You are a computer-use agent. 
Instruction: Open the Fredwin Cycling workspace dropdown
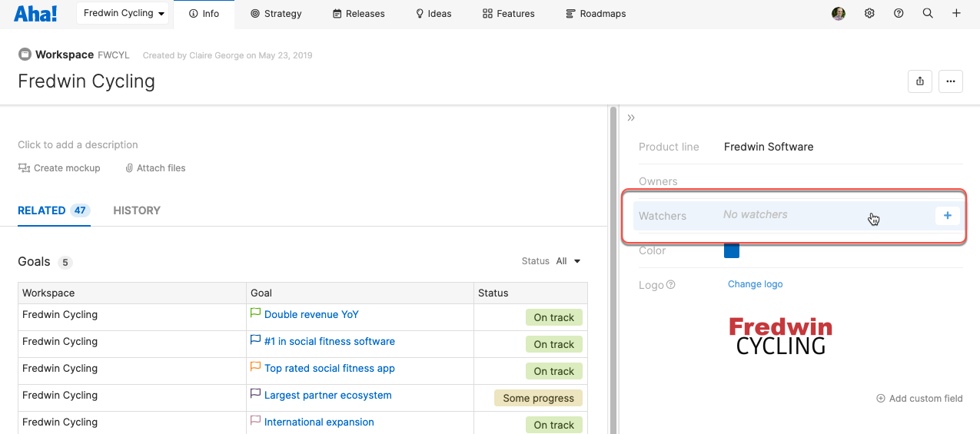coord(123,13)
